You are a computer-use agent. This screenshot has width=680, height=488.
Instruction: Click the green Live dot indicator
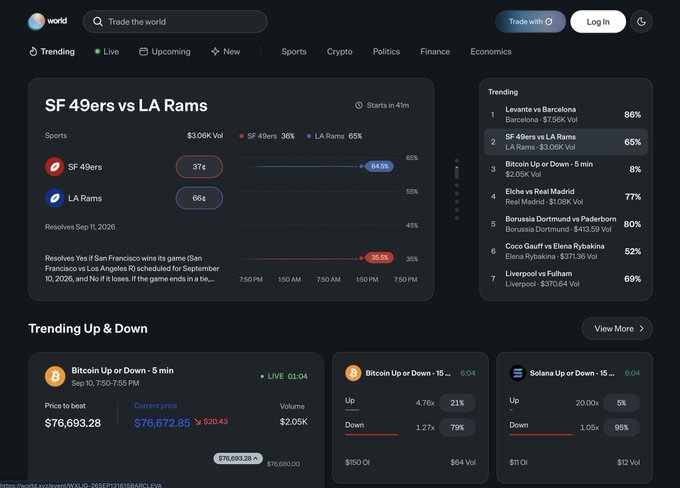97,52
